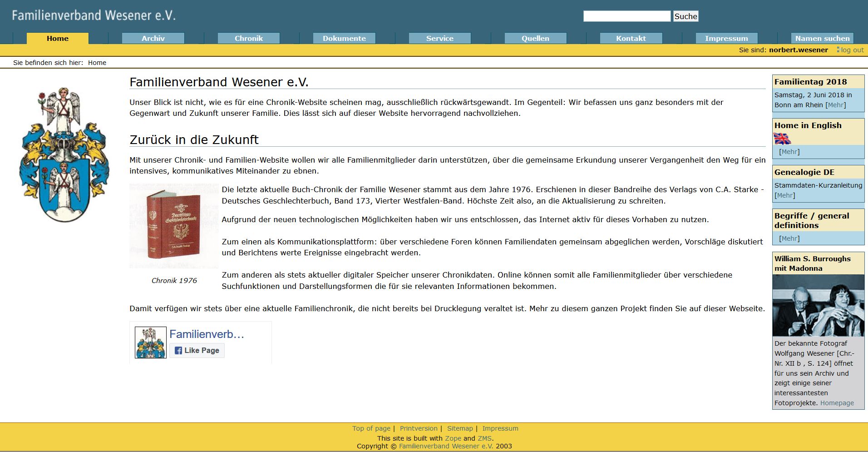Open the Printversion footer link
The height and width of the screenshot is (452, 868).
coord(419,428)
